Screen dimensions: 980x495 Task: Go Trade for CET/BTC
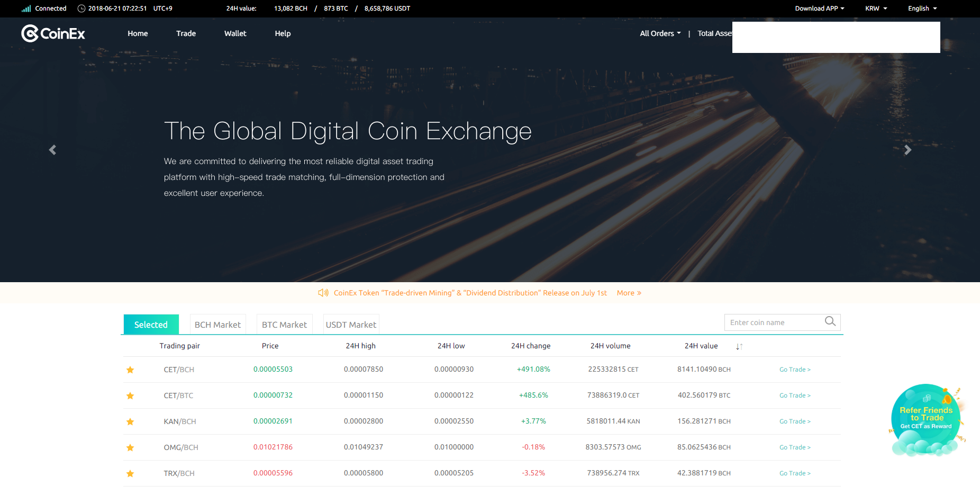pyautogui.click(x=795, y=395)
